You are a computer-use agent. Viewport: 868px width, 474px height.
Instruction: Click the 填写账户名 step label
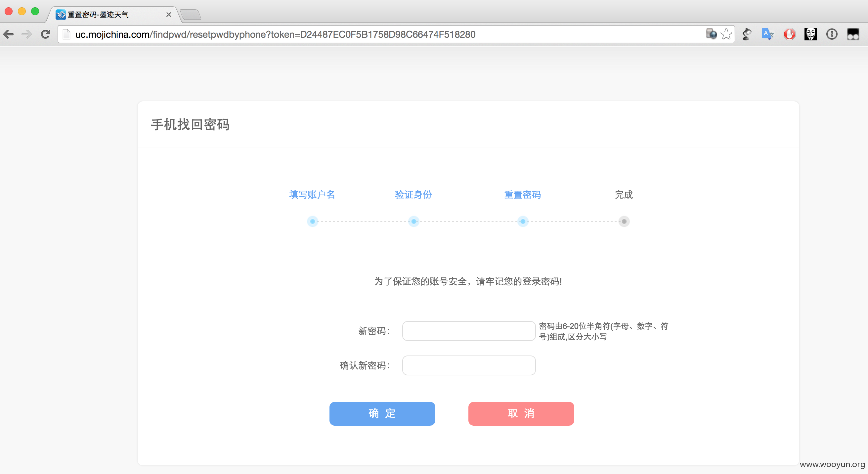click(312, 195)
